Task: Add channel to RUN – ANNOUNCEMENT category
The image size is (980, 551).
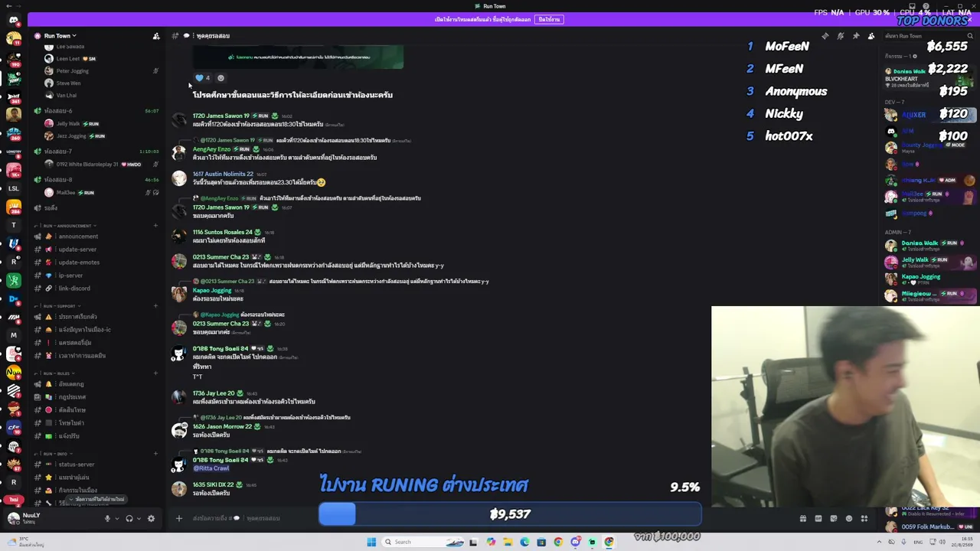Action: (x=155, y=226)
